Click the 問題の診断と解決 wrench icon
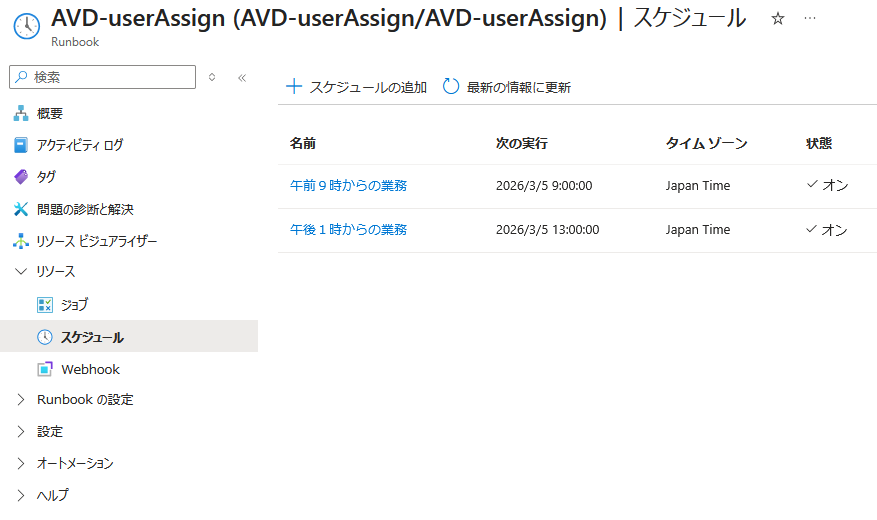 click(x=21, y=209)
